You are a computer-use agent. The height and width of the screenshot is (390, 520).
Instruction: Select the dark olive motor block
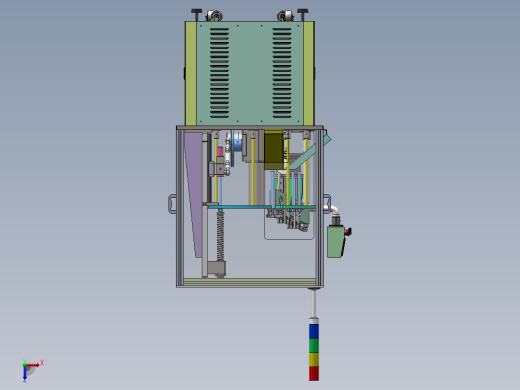coord(274,150)
